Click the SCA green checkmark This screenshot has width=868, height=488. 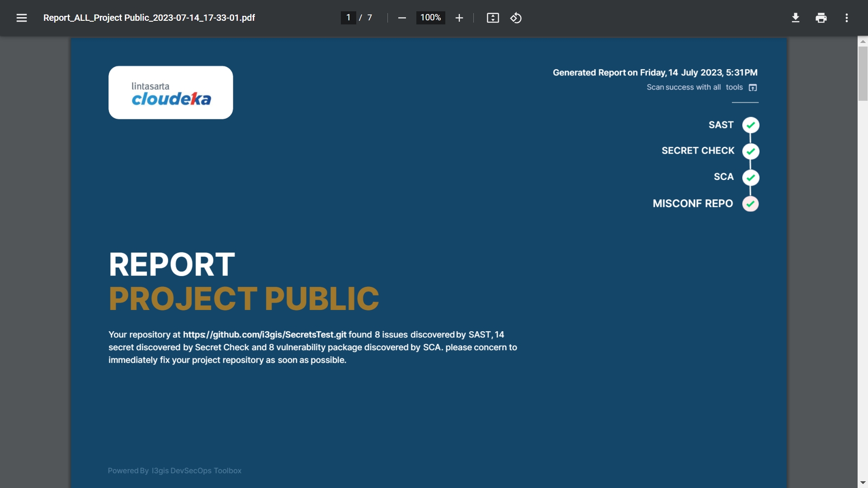[x=750, y=177]
